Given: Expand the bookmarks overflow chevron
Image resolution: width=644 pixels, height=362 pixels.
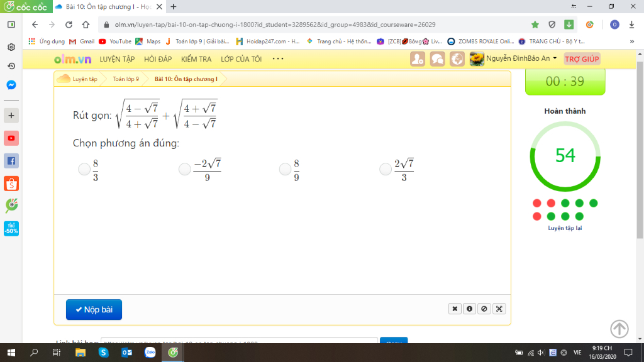Looking at the screenshot, I should (631, 41).
